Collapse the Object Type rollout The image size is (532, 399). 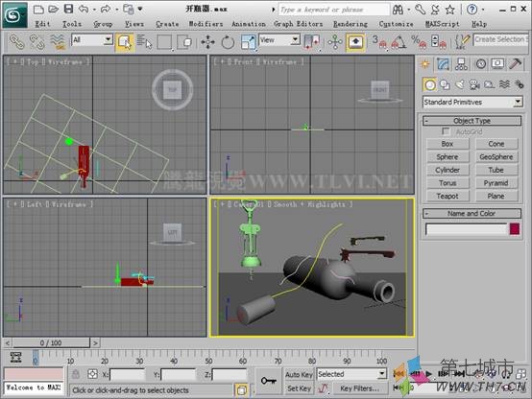pos(472,121)
